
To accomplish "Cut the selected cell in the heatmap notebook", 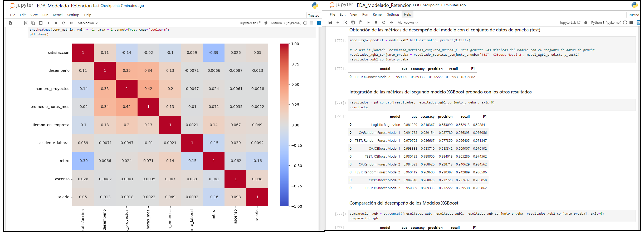I will click(x=26, y=23).
